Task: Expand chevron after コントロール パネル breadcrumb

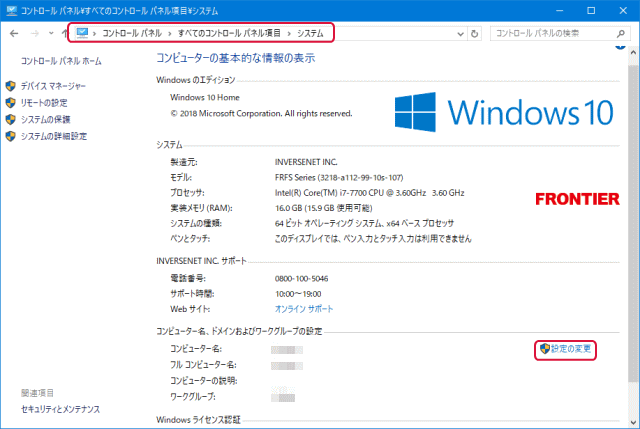Action: pyautogui.click(x=170, y=33)
